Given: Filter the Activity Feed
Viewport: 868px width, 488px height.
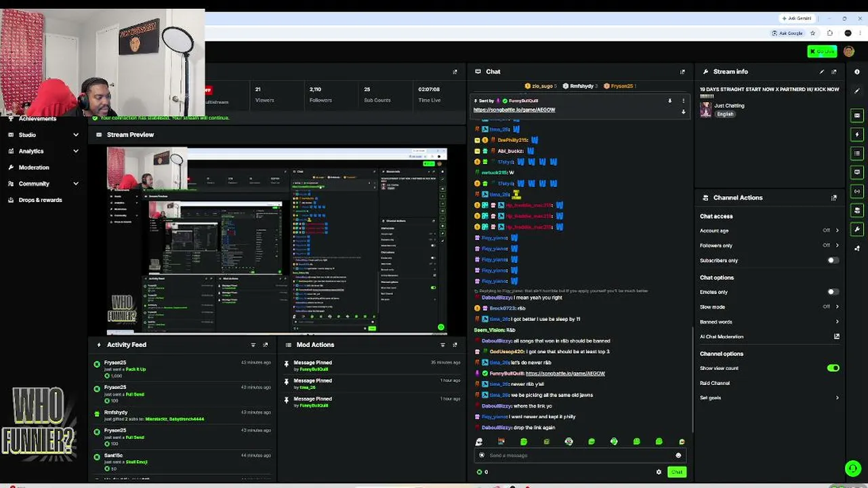Looking at the screenshot, I should 253,345.
